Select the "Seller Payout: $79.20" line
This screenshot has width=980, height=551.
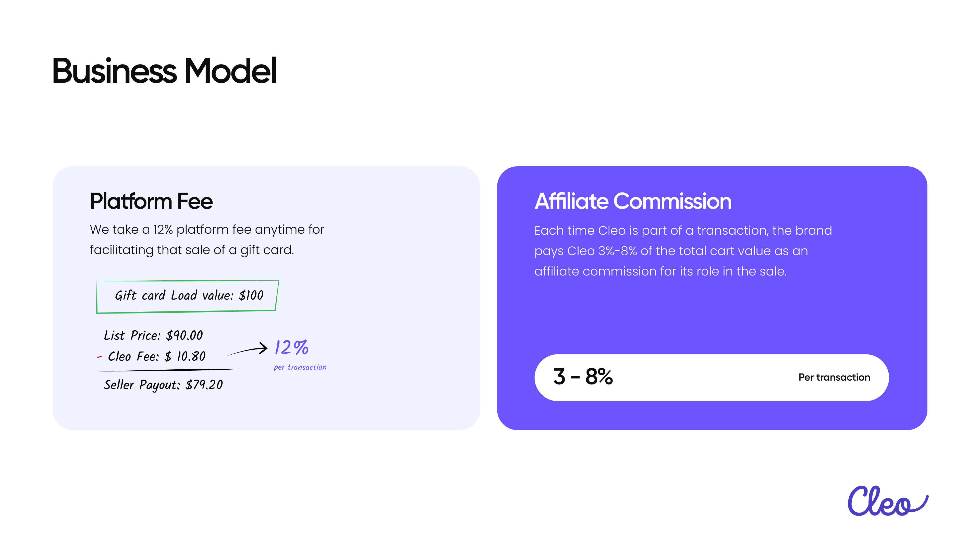163,385
